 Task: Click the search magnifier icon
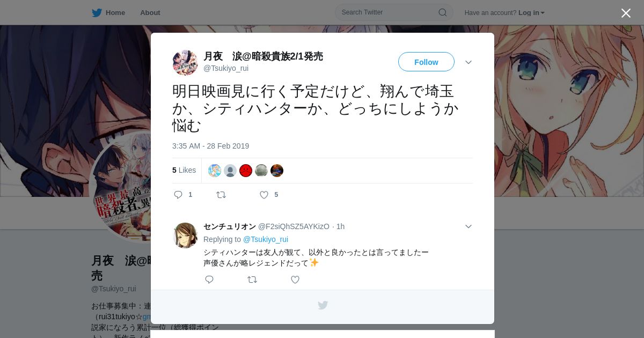[x=443, y=12]
